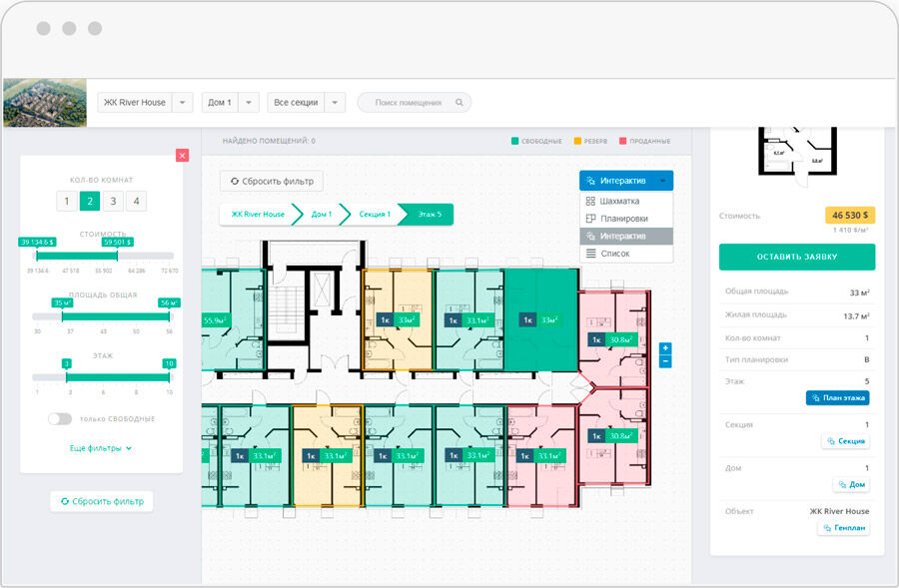This screenshot has height=588, width=899.
Task: Expand the Дом 1 dropdown
Action: (231, 103)
